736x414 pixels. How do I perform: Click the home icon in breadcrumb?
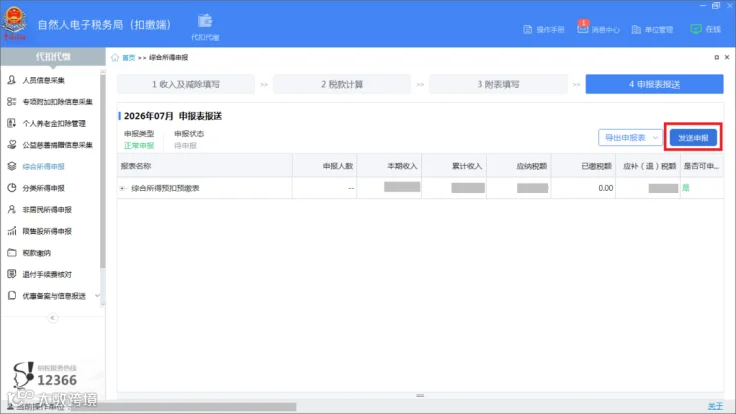115,58
